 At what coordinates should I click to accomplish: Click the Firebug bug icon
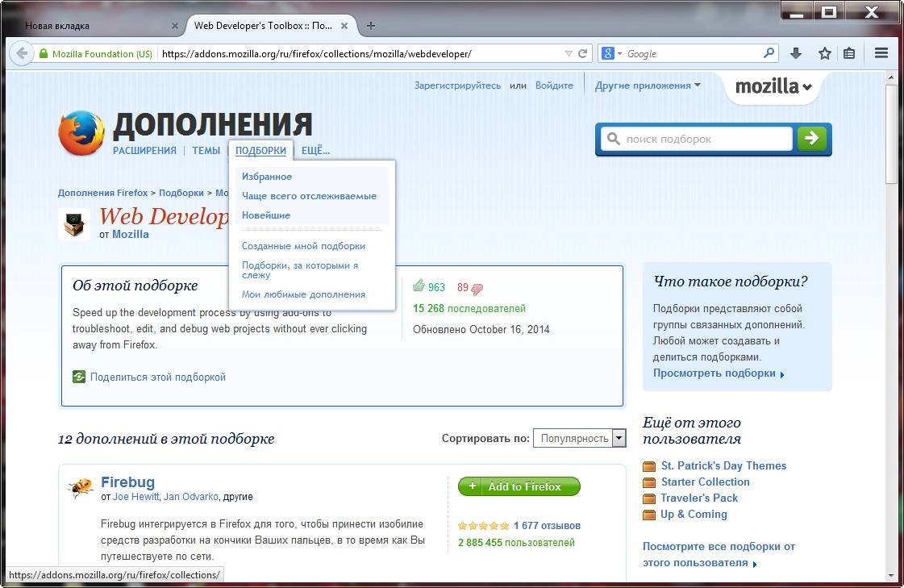pyautogui.click(x=81, y=487)
